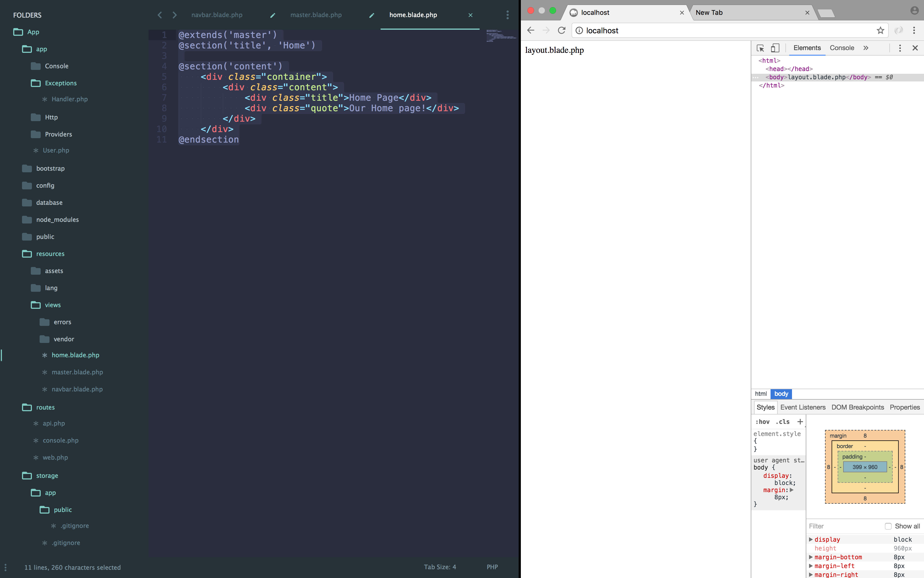Collapse the views folder
The width and height of the screenshot is (924, 578).
[45, 305]
